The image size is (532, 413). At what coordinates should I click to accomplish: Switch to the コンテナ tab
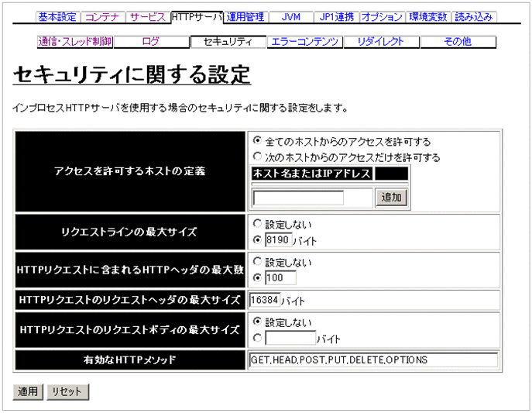pos(102,16)
